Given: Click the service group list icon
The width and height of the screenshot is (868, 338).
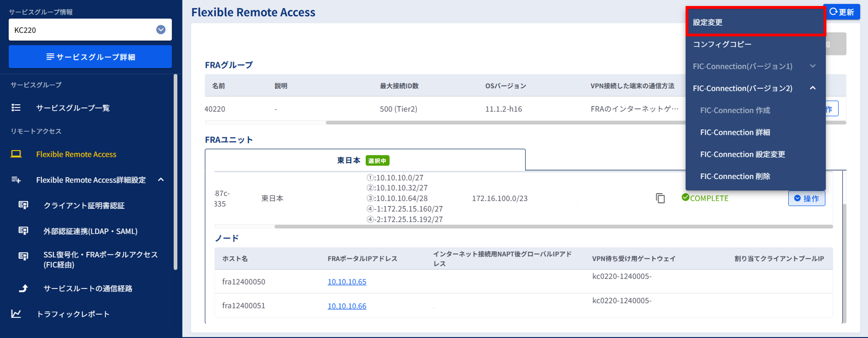Looking at the screenshot, I should pyautogui.click(x=16, y=107).
